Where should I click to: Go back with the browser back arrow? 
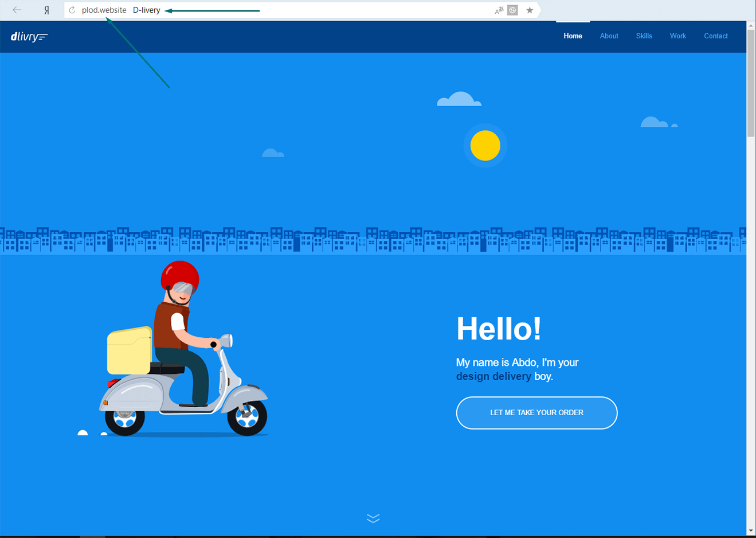pos(17,10)
